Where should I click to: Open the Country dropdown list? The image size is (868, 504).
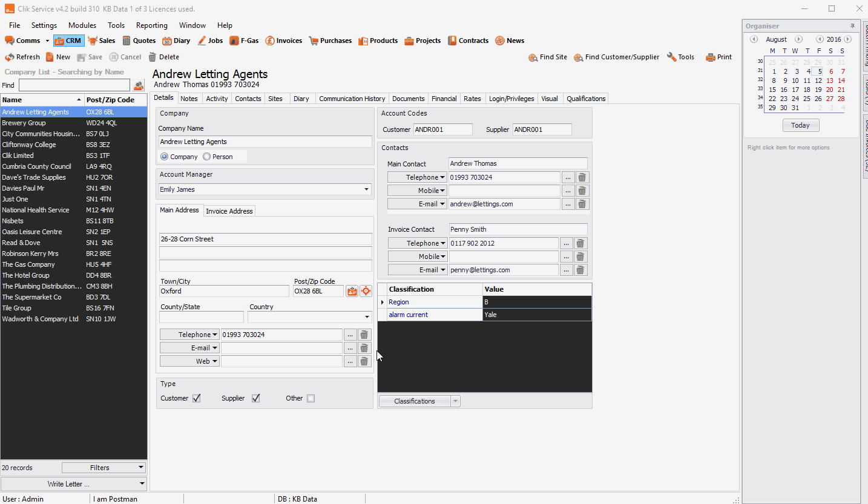click(366, 317)
